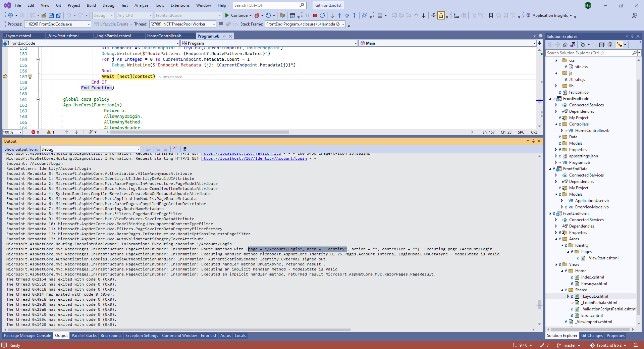The width and height of the screenshot is (644, 349).
Task: Toggle auto-hide pin for Output panel
Action: (x=533, y=141)
